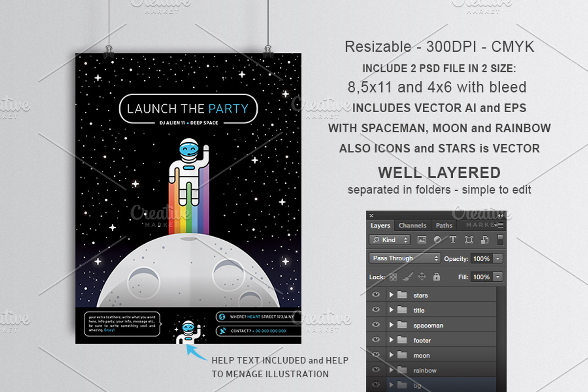Screen dimensions: 588x392
Task: Click the large astronaut on the poster
Action: click(189, 172)
